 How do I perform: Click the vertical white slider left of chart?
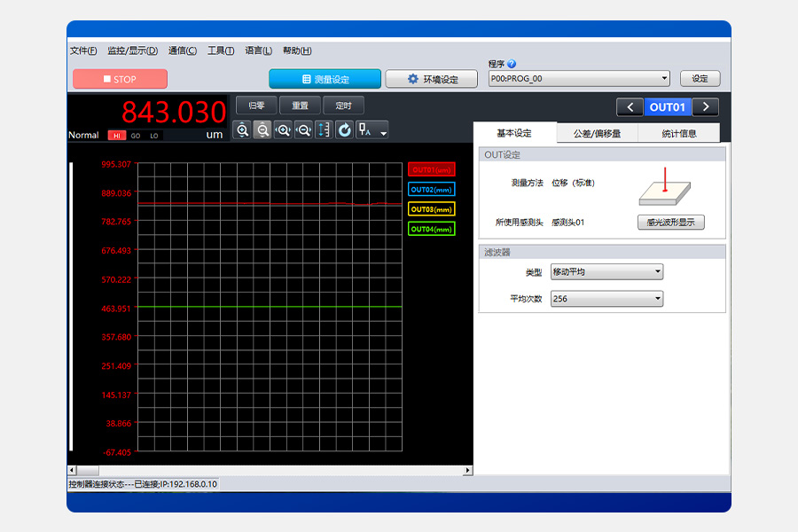(71, 307)
